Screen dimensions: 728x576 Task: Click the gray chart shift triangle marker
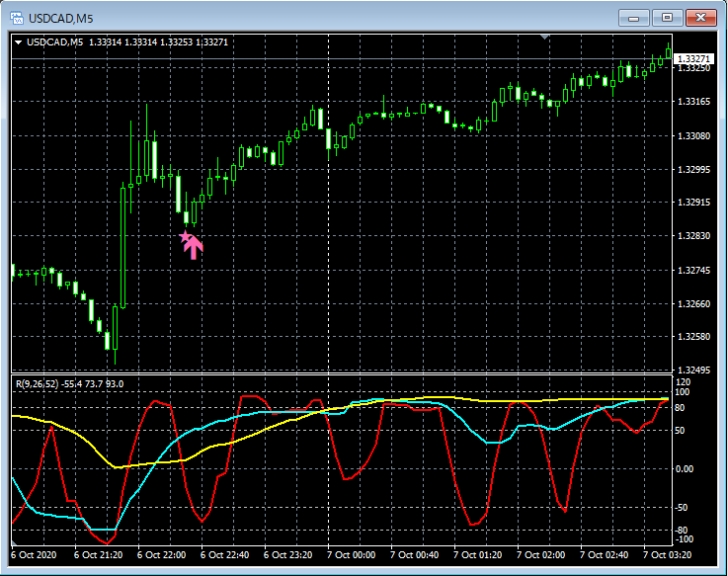point(543,38)
